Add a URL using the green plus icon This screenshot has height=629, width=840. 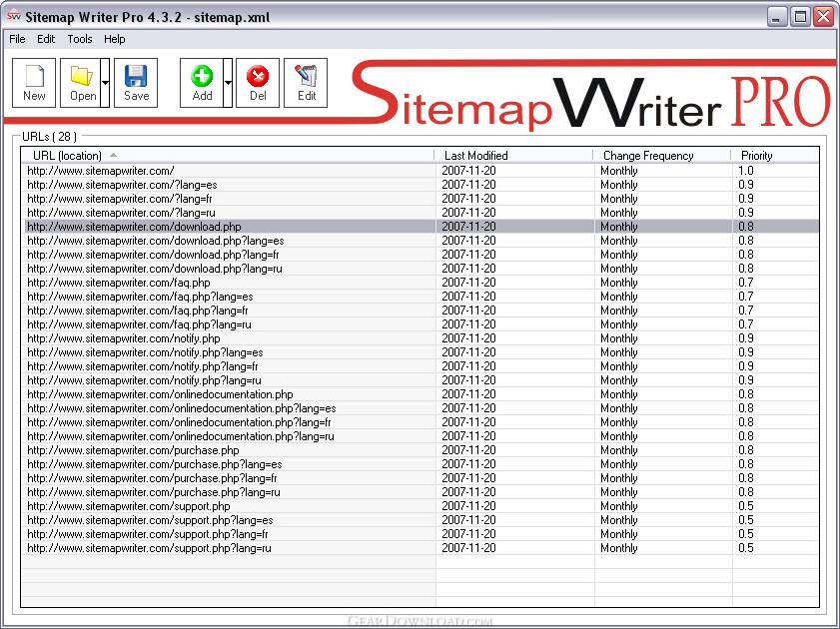(x=202, y=83)
